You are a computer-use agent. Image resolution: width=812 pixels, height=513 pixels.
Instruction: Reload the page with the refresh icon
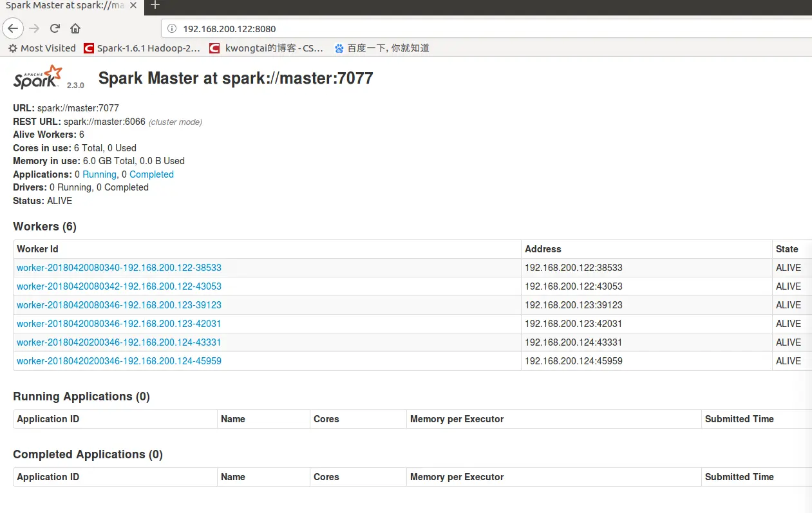55,28
